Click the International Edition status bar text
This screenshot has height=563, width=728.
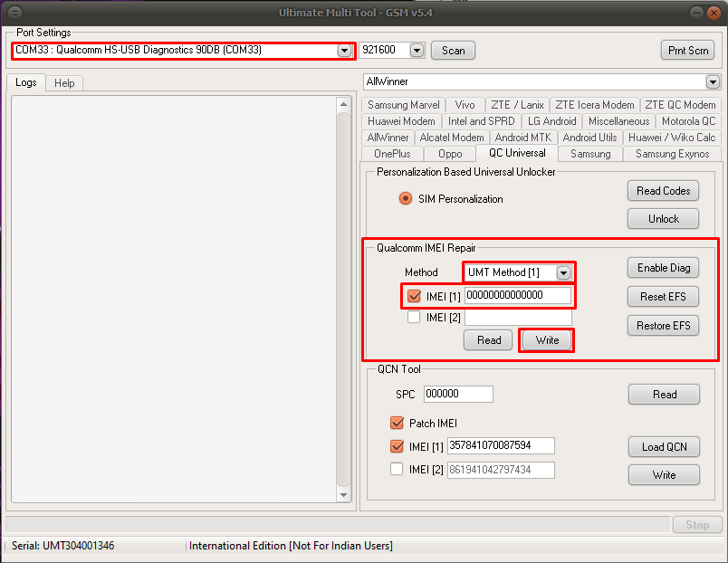pos(291,546)
